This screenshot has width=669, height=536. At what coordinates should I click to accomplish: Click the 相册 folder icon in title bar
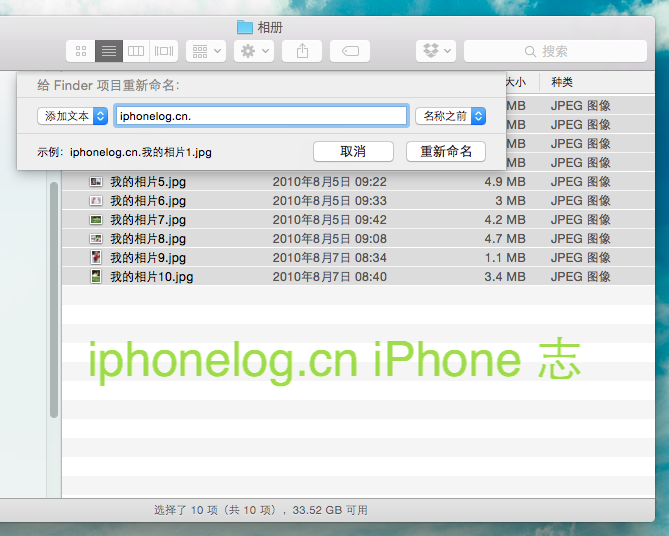(x=245, y=27)
